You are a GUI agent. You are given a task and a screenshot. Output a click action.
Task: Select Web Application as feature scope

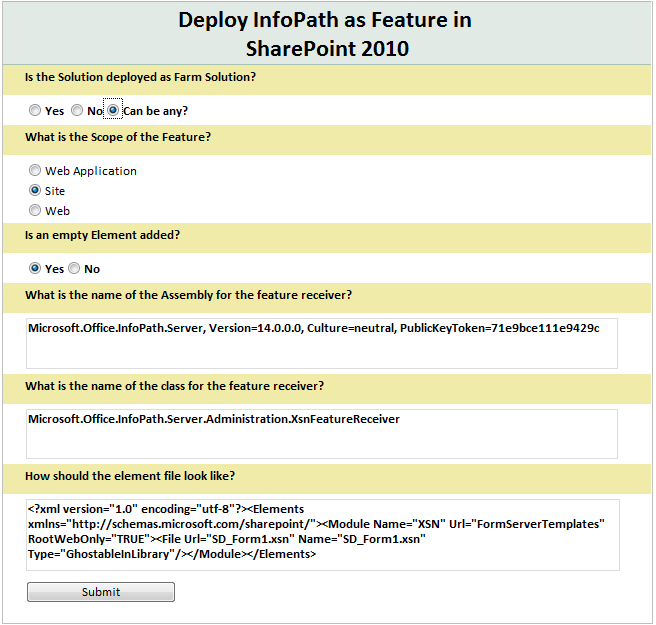pos(35,170)
